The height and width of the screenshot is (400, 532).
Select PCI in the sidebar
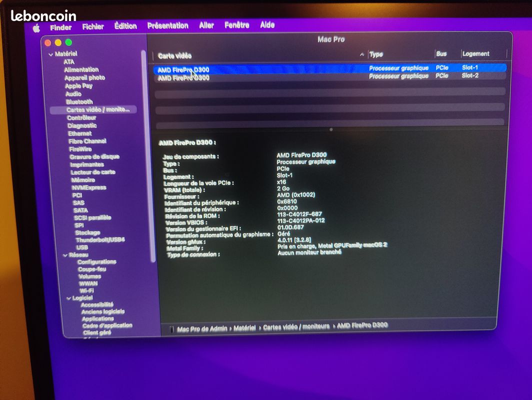tap(77, 195)
